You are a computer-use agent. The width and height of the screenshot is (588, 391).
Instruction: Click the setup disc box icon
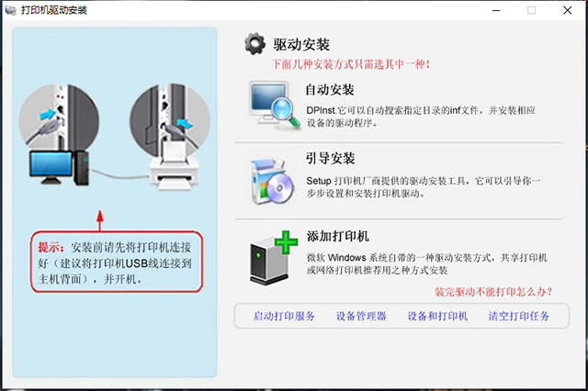tap(273, 182)
